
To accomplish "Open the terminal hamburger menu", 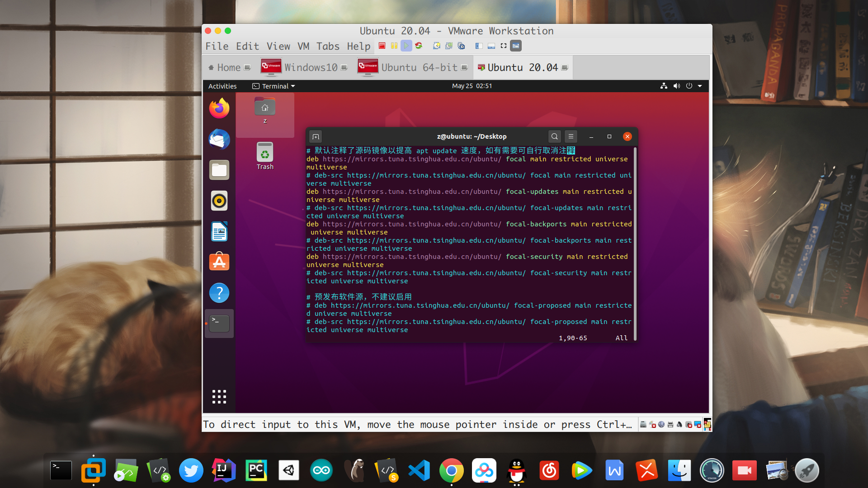I will pyautogui.click(x=571, y=136).
